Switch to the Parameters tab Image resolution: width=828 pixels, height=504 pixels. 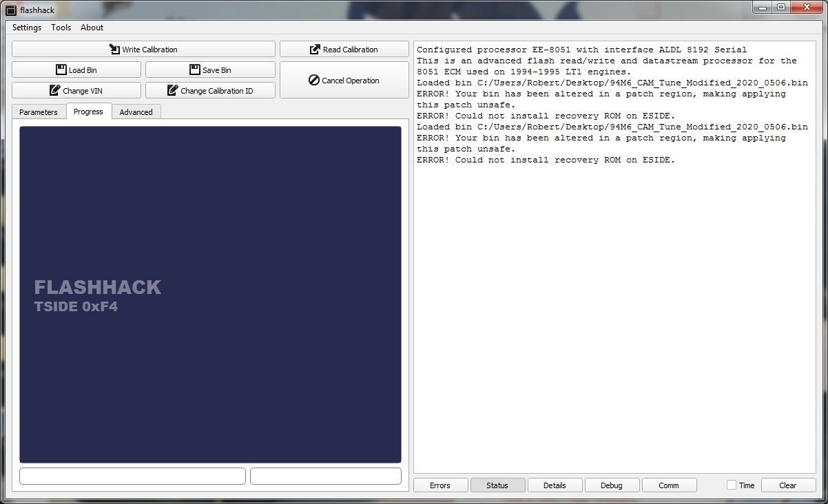[39, 112]
